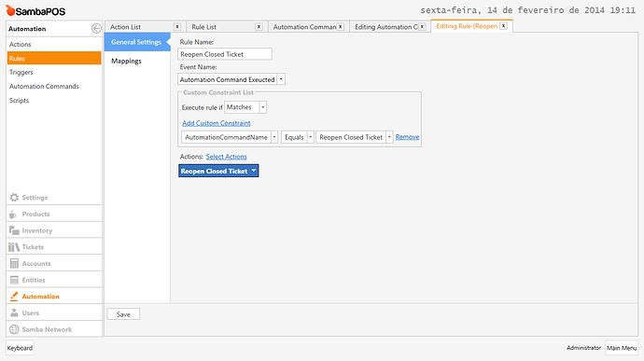
Task: Open the AutomationCommandName constraint dropdown arrow
Action: click(x=274, y=137)
